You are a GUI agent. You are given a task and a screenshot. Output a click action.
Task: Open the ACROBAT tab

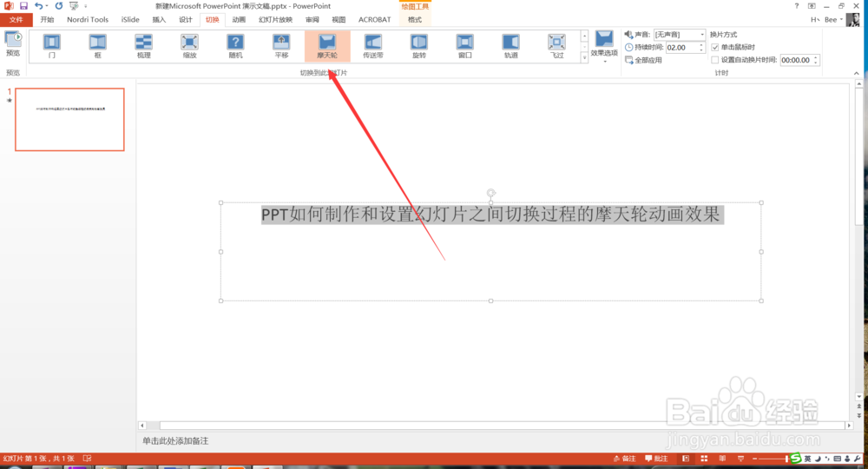point(374,19)
